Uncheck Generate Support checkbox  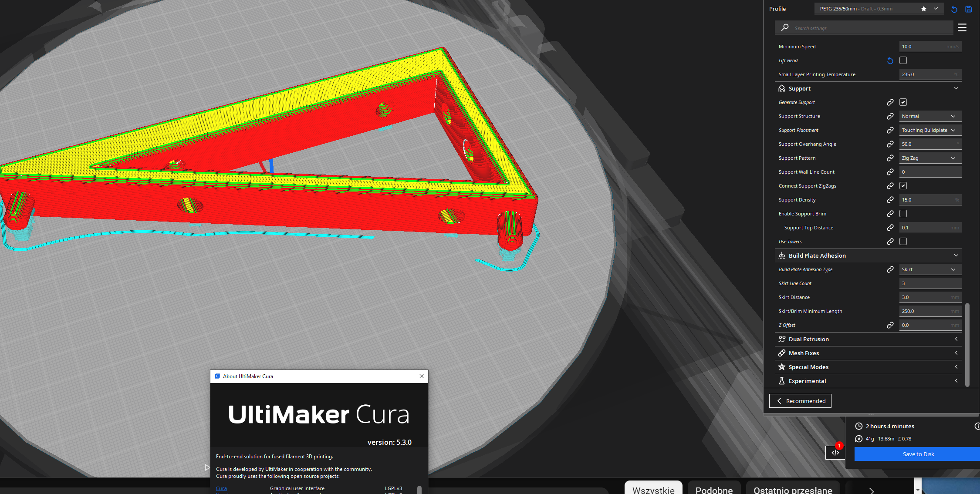[x=903, y=102]
